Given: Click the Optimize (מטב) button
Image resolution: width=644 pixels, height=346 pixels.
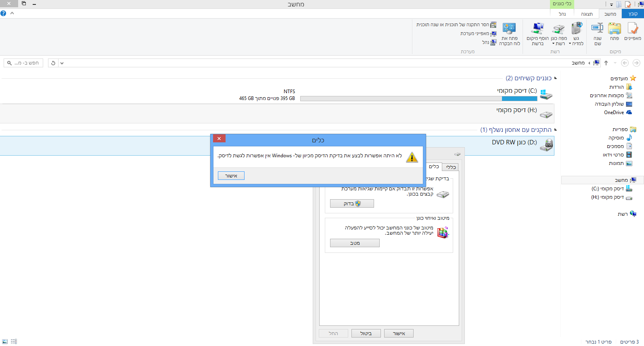Looking at the screenshot, I should (355, 243).
